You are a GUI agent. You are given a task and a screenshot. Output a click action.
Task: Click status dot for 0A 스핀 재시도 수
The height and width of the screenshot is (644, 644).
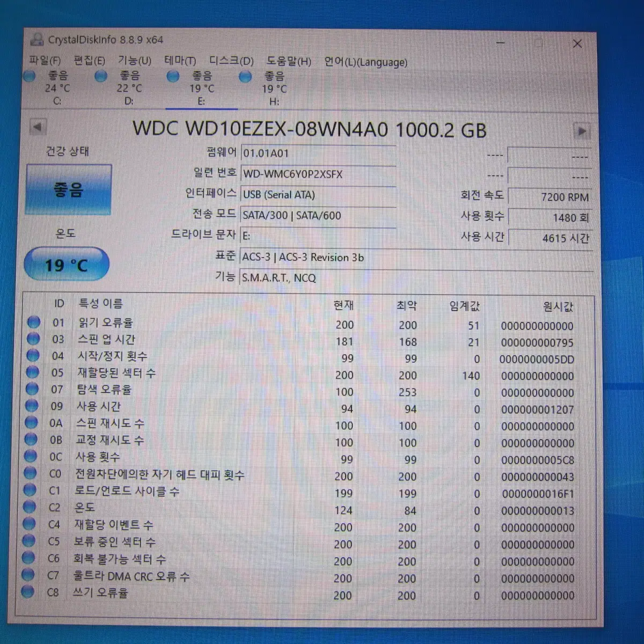pyautogui.click(x=31, y=422)
